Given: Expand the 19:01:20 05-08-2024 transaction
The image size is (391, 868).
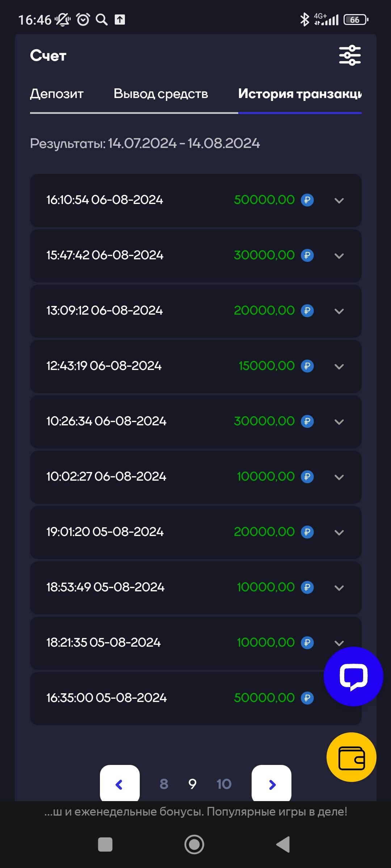Looking at the screenshot, I should click(339, 532).
